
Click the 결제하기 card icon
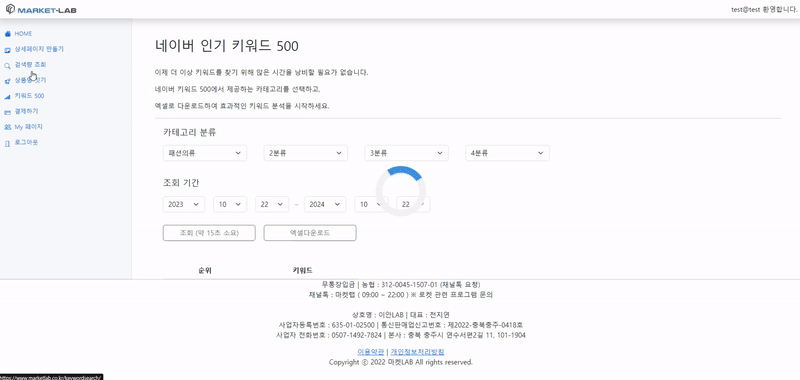(7, 112)
